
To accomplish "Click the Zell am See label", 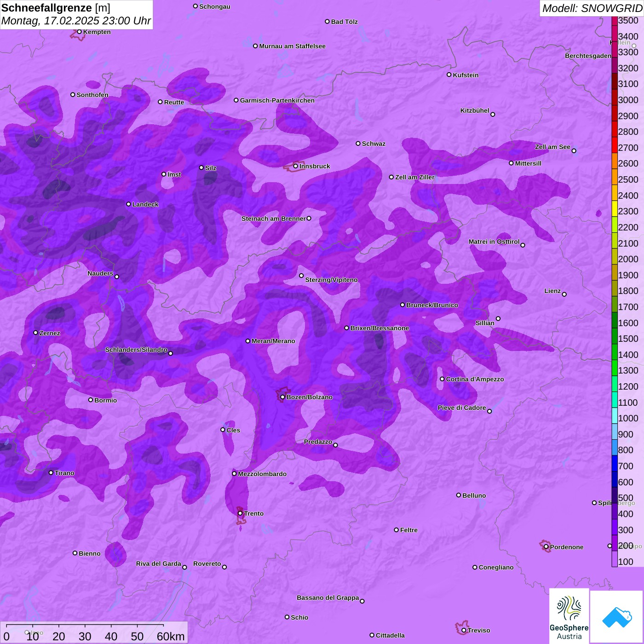I will 552,147.
